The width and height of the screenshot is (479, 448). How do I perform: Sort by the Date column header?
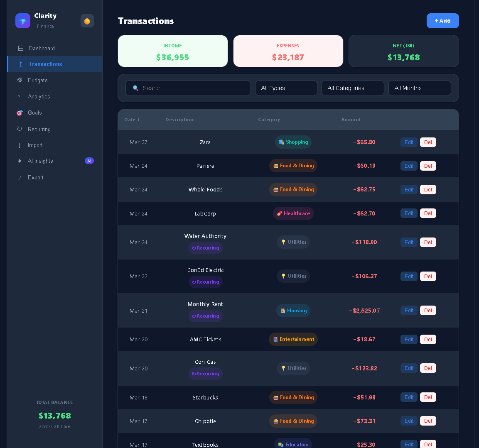pyautogui.click(x=132, y=120)
